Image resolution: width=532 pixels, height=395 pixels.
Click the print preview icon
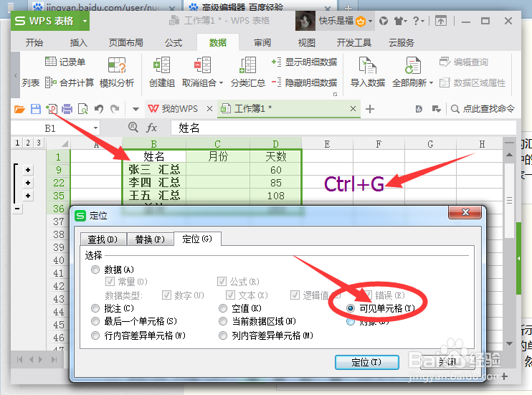point(82,109)
